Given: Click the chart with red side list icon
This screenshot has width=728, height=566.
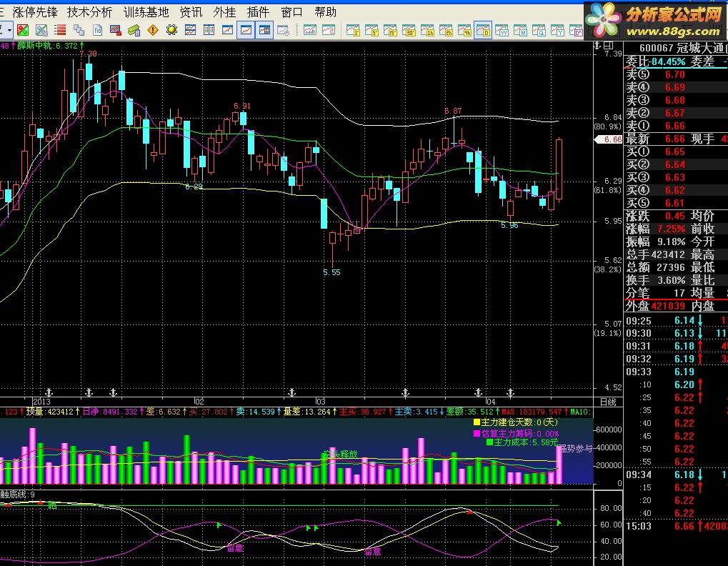Looking at the screenshot, I should point(328,31).
